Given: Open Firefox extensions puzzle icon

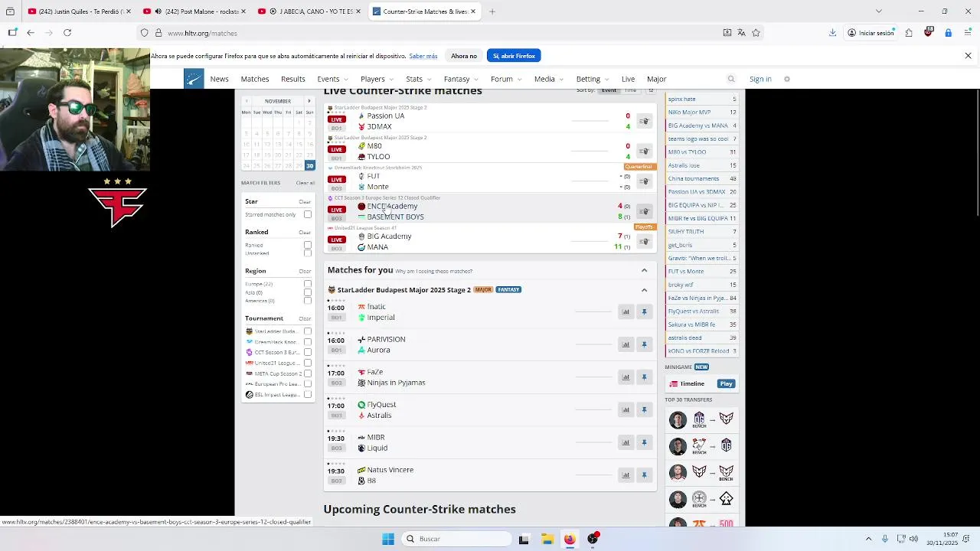Looking at the screenshot, I should click(909, 33).
